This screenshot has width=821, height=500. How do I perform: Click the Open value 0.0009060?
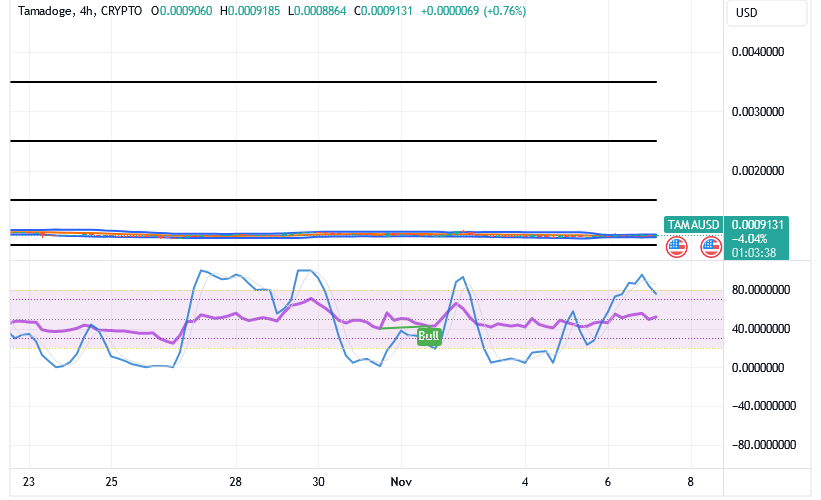(186, 11)
